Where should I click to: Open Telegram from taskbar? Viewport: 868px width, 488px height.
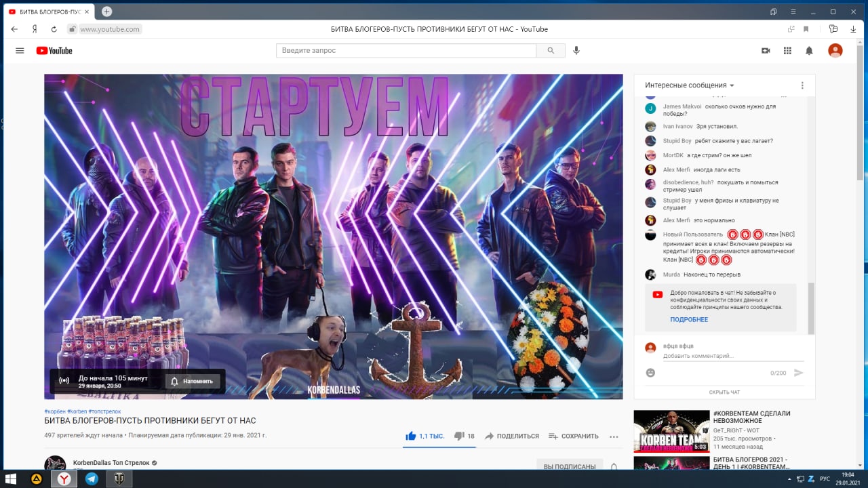(x=92, y=479)
